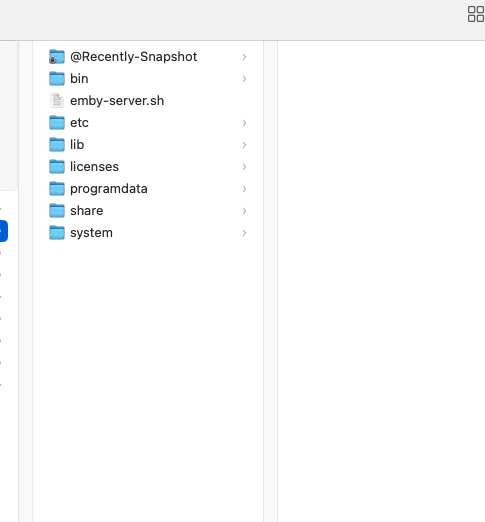This screenshot has width=485, height=522.
Task: Click the etc folder icon
Action: [x=57, y=123]
